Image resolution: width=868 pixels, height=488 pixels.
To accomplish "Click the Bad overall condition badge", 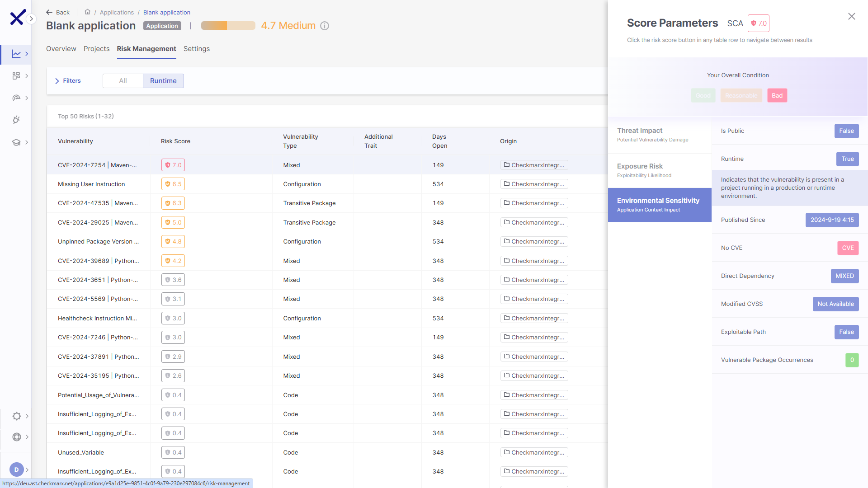I will (x=777, y=95).
